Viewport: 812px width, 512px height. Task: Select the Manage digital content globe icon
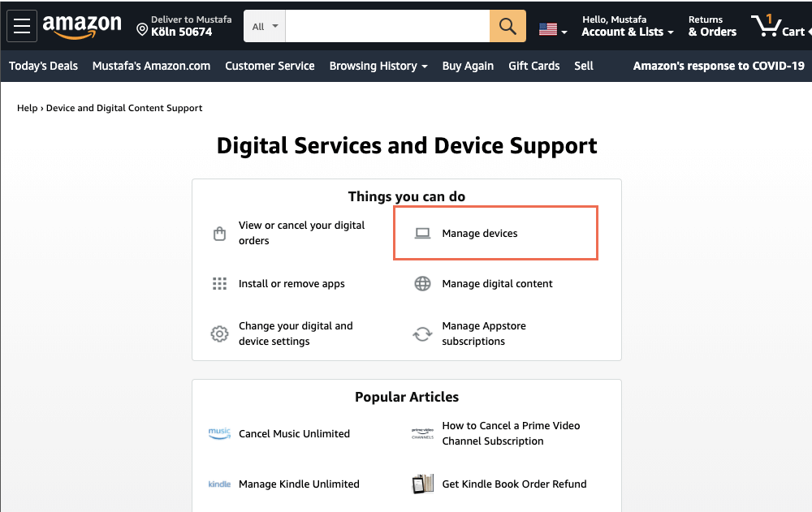(421, 283)
